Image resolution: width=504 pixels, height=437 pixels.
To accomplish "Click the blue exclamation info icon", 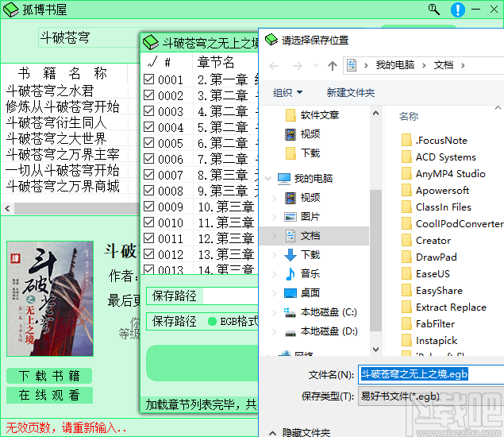I will 457,10.
